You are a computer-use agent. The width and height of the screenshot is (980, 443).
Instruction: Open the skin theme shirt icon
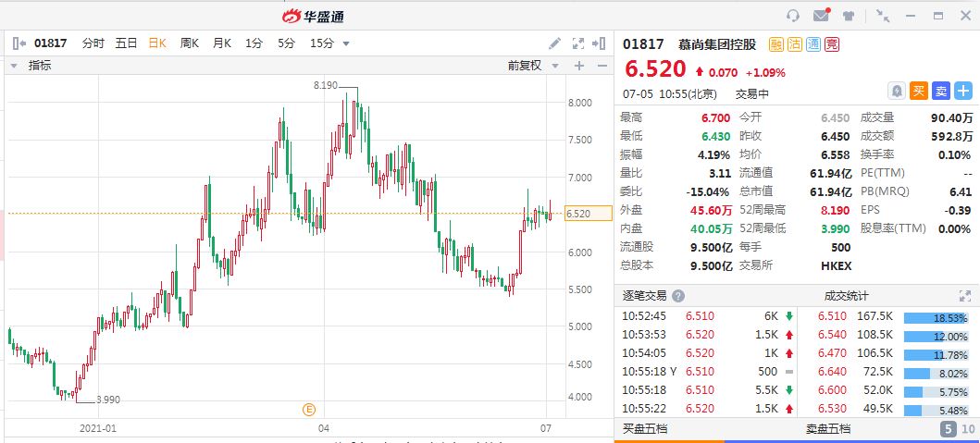pyautogui.click(x=849, y=16)
